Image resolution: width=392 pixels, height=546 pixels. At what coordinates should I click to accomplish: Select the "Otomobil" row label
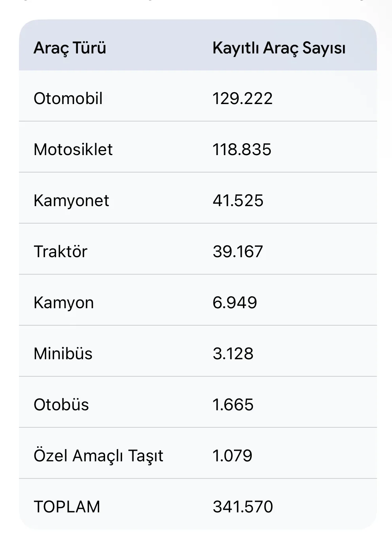click(68, 99)
